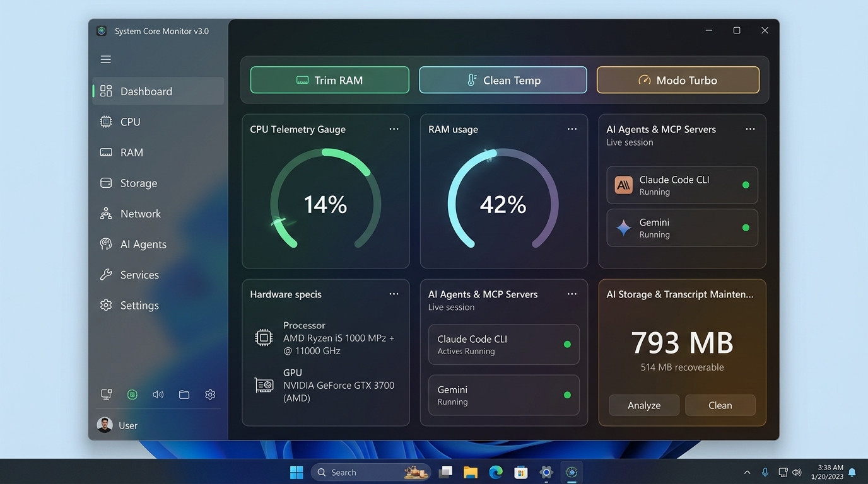This screenshot has height=484, width=868.
Task: Open Settings from the sidebar list
Action: 158,305
